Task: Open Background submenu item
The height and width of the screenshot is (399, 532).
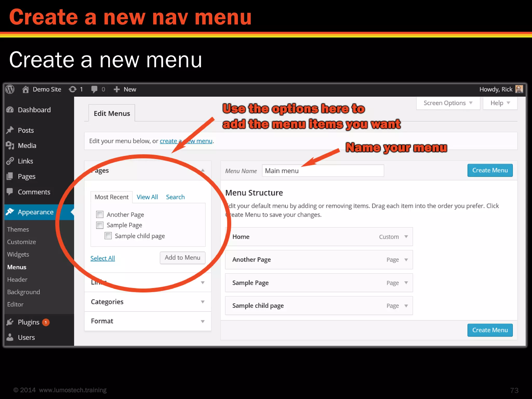Action: tap(23, 292)
